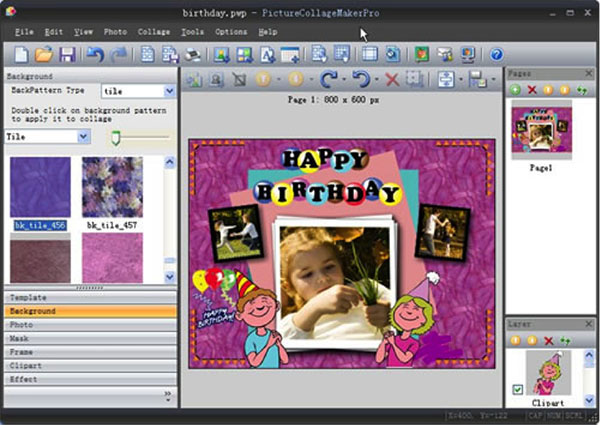Expand the Tile mode combo box

pos(83,136)
